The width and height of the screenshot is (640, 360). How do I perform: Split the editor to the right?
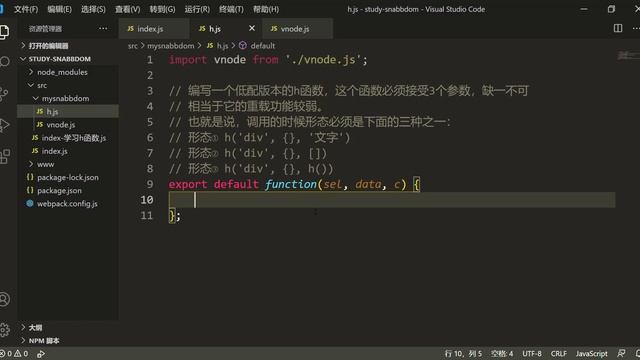[618, 28]
